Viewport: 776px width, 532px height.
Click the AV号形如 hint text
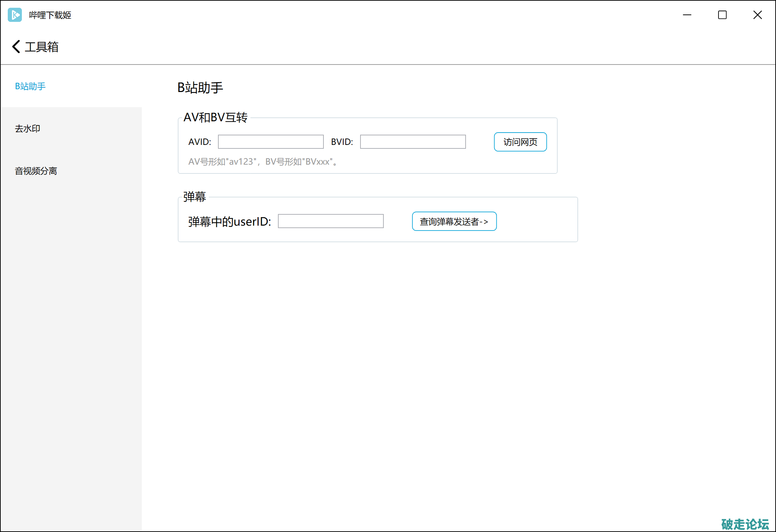click(x=263, y=162)
